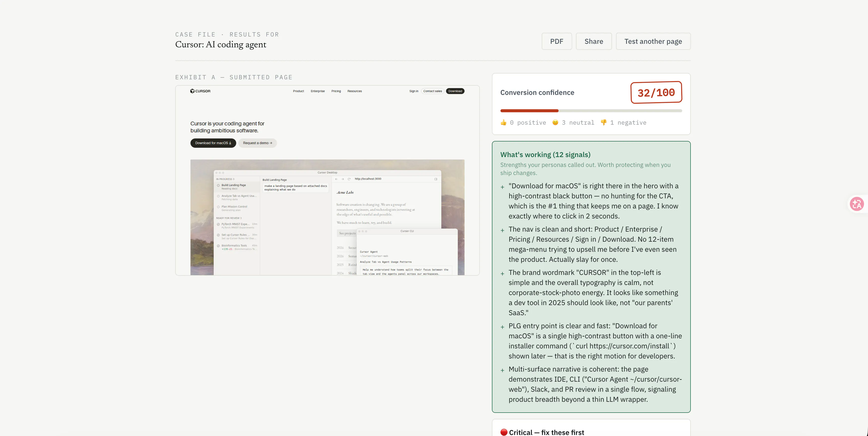Click Sign in within the preview

point(414,91)
